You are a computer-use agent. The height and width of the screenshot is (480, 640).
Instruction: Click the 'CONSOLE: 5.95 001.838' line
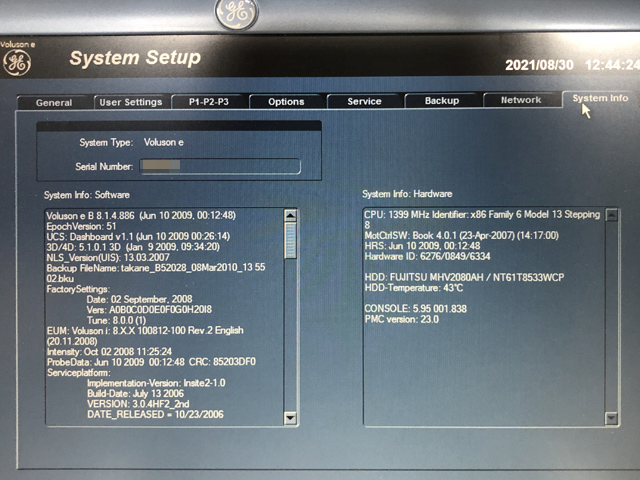point(416,309)
